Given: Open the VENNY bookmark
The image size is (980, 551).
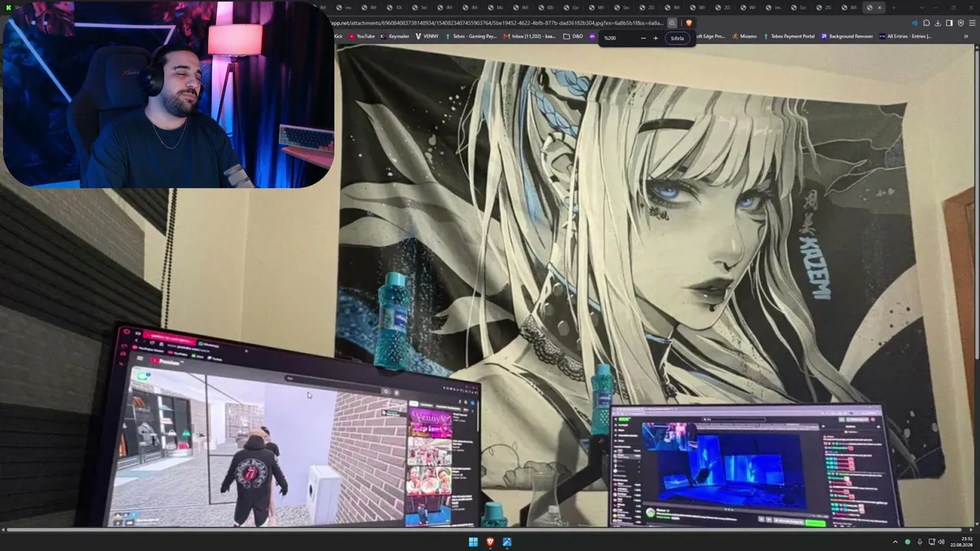Looking at the screenshot, I should pos(427,36).
